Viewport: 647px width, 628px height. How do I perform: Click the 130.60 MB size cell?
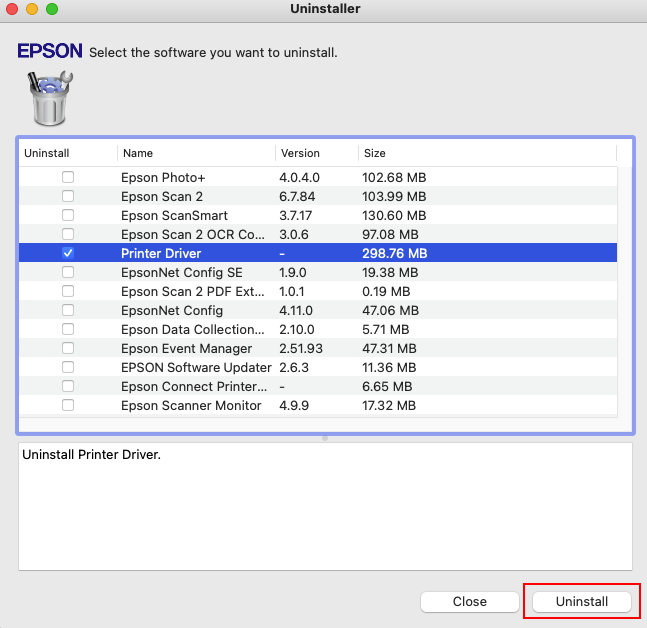point(394,215)
